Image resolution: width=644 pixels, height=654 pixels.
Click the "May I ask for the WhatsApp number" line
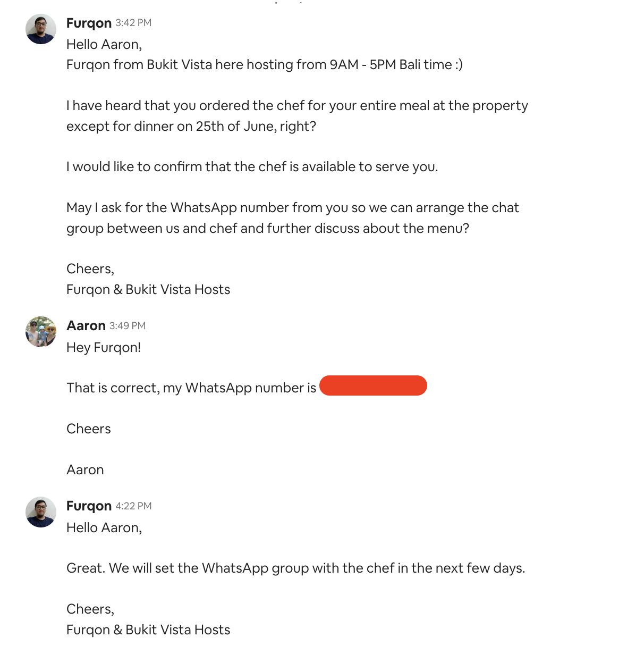pos(292,207)
